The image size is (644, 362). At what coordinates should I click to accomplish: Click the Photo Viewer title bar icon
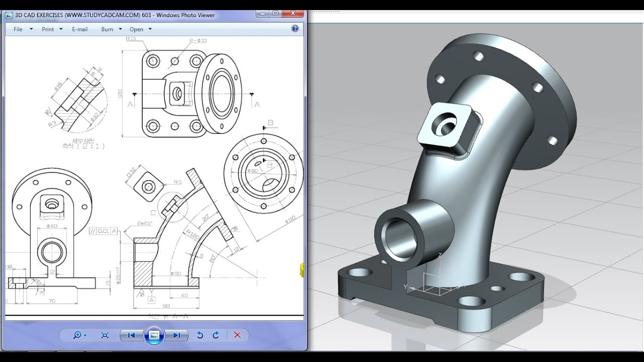click(9, 15)
